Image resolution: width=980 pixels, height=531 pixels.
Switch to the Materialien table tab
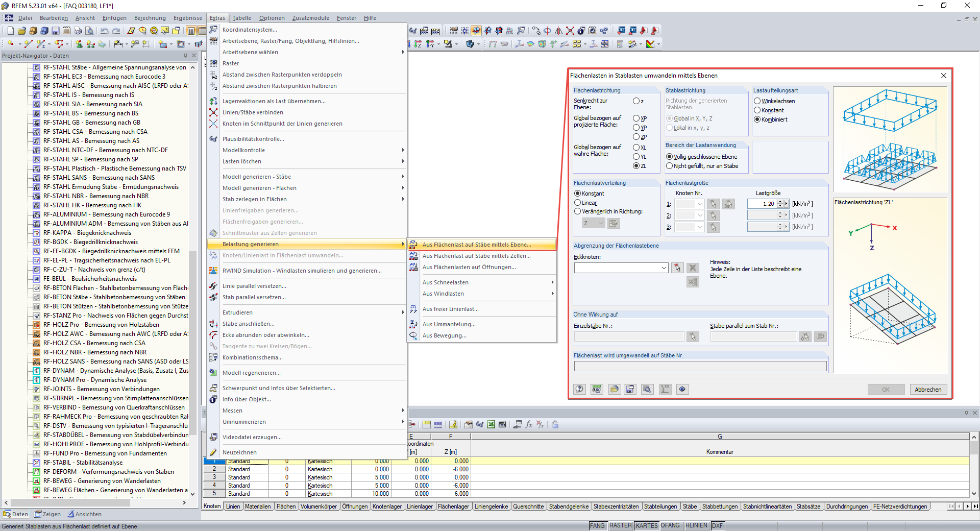(x=258, y=506)
